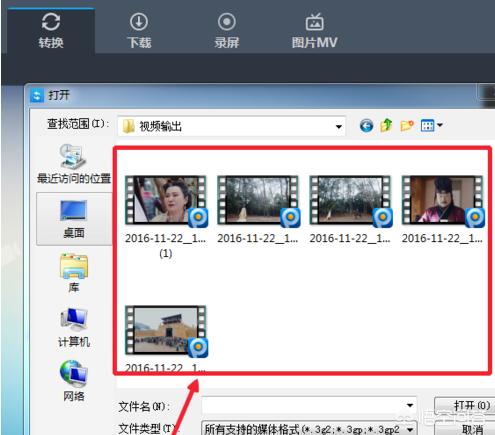Viewport: 495px width, 435px height.
Task: Select the 录屏 screen record icon
Action: 227,22
